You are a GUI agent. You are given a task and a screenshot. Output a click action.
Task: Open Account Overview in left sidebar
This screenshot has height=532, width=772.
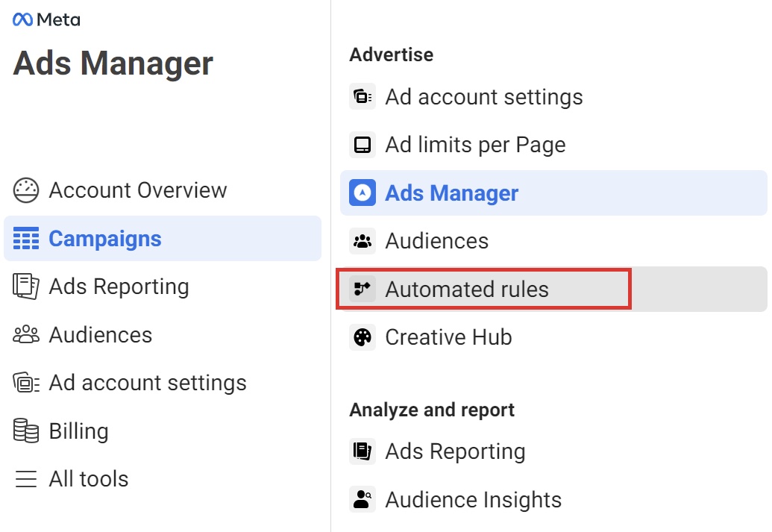coord(163,190)
